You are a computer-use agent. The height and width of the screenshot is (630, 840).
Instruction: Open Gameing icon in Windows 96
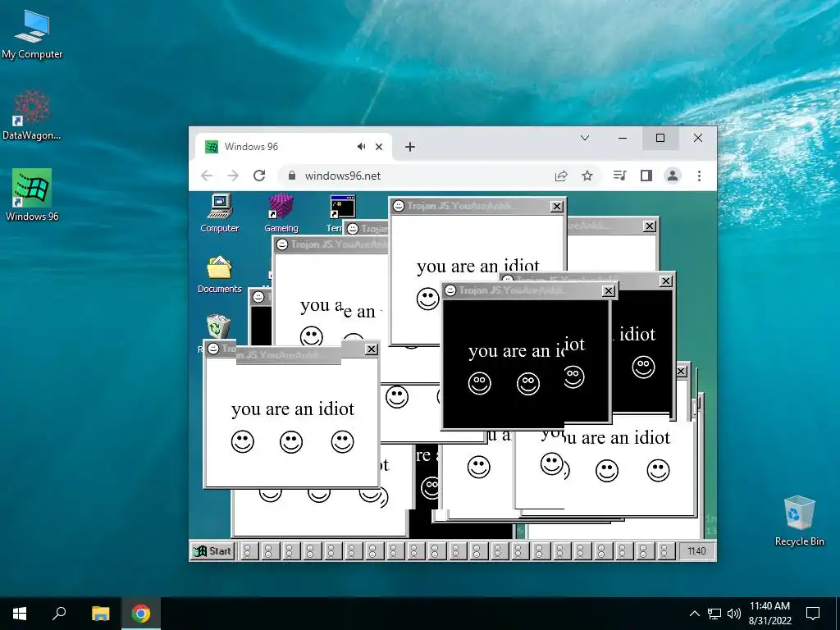pos(281,214)
